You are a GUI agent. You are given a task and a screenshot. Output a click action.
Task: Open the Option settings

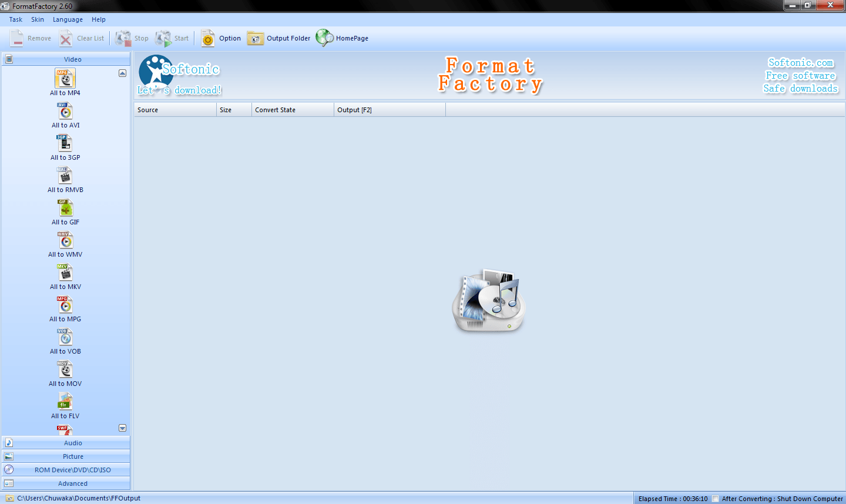pyautogui.click(x=220, y=38)
